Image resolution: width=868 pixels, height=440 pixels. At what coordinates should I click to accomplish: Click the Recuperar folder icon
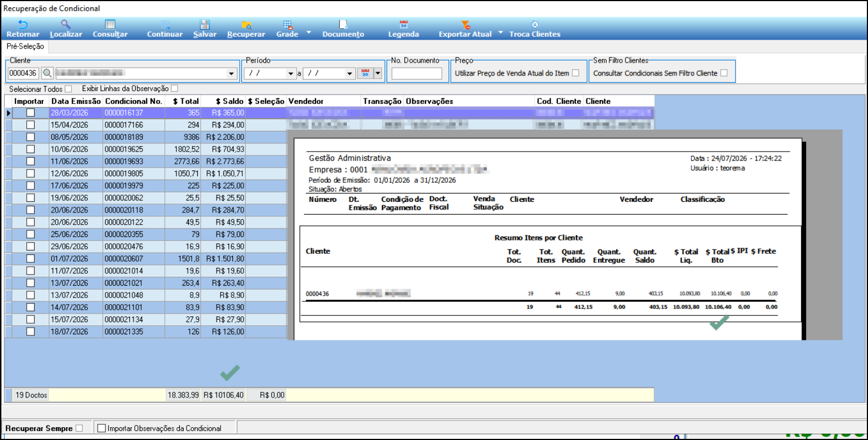(x=246, y=25)
